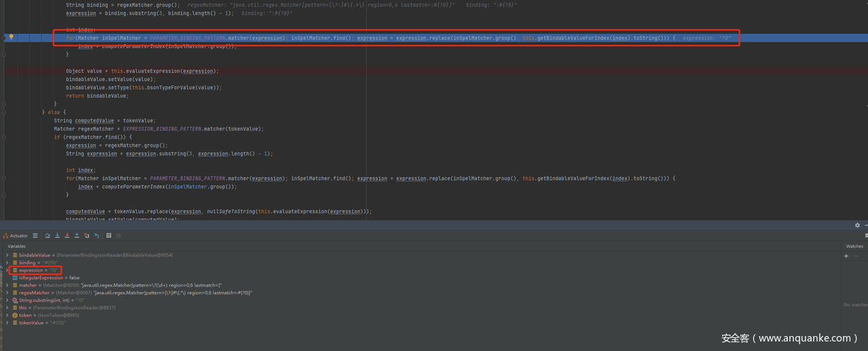Click the Step Out debugger icon
Viewport: 868px width, 351px height.
click(x=77, y=236)
